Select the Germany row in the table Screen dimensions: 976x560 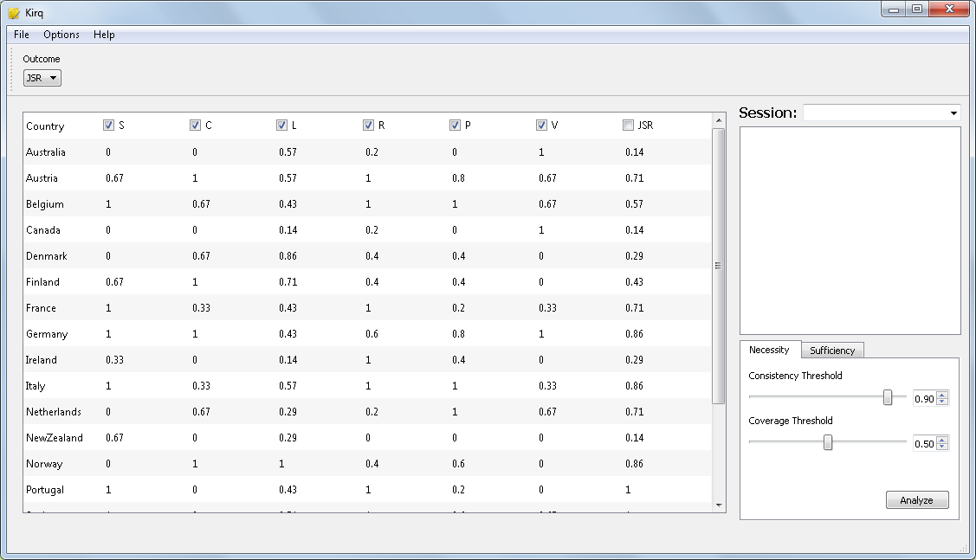pos(47,334)
